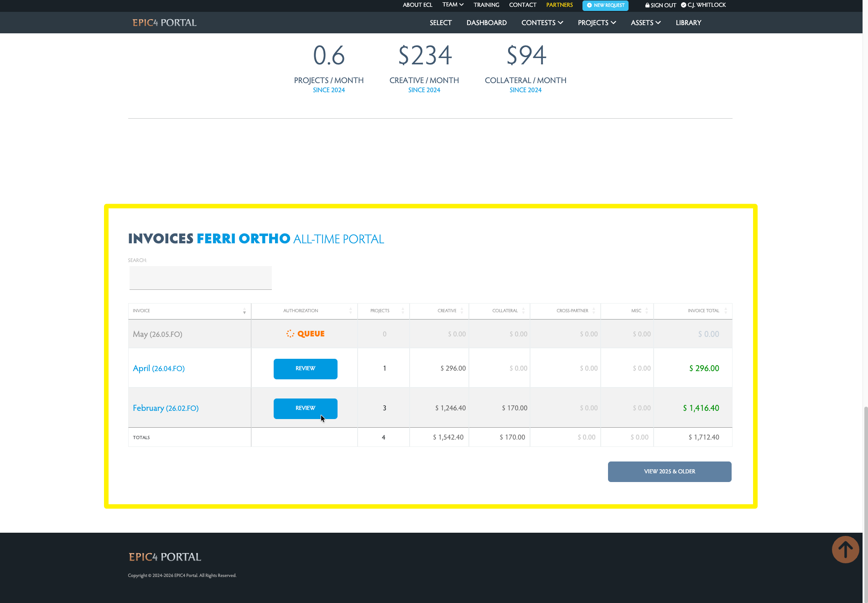Open the Contact menu item
The width and height of the screenshot is (868, 603).
coord(523,5)
